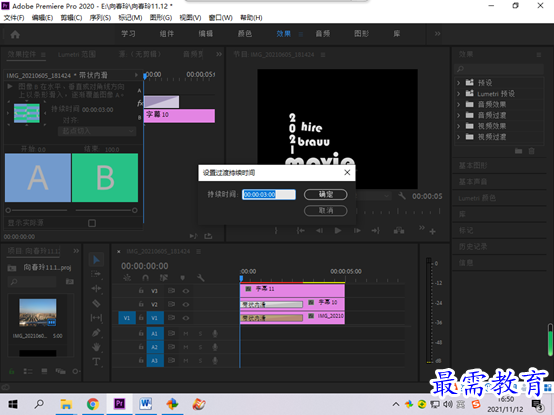554x415 pixels.
Task: Enable voice-over record on A3 track
Action: [214, 361]
